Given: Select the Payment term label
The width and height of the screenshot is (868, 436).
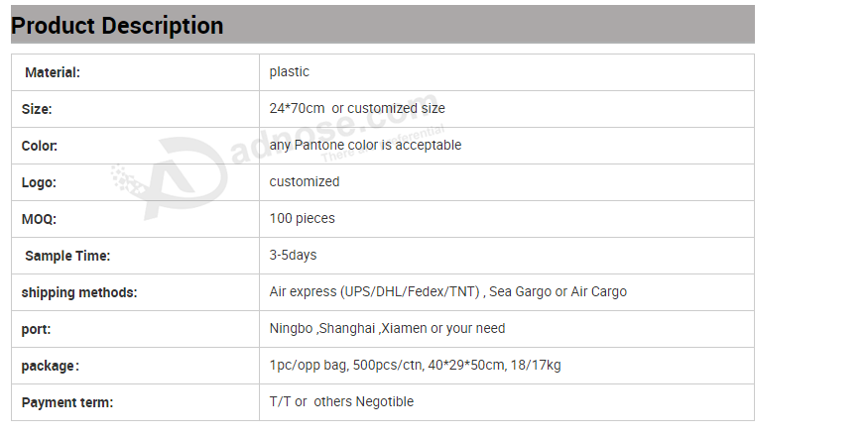Looking at the screenshot, I should pyautogui.click(x=67, y=402).
